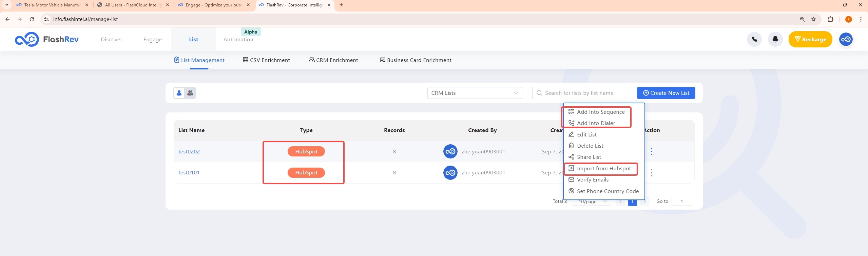Screen dimensions: 868x256
Task: Close the Tesla-Motor Vehicle tab
Action: 87,5
